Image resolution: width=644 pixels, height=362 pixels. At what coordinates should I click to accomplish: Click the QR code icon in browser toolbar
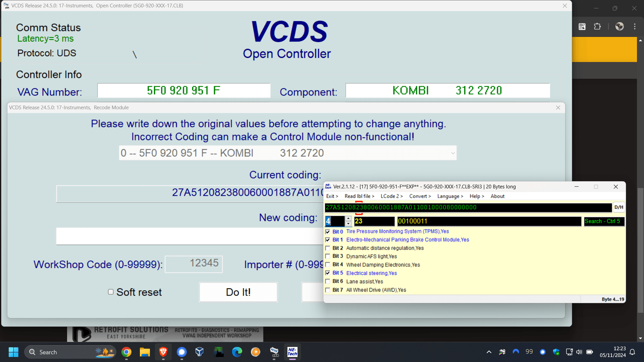tap(582, 26)
